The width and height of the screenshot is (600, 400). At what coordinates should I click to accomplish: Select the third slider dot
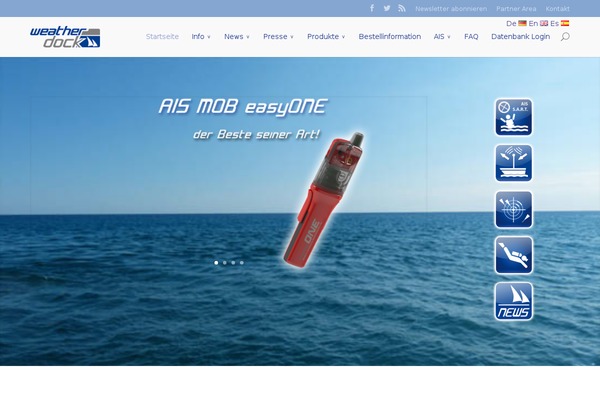[233, 263]
